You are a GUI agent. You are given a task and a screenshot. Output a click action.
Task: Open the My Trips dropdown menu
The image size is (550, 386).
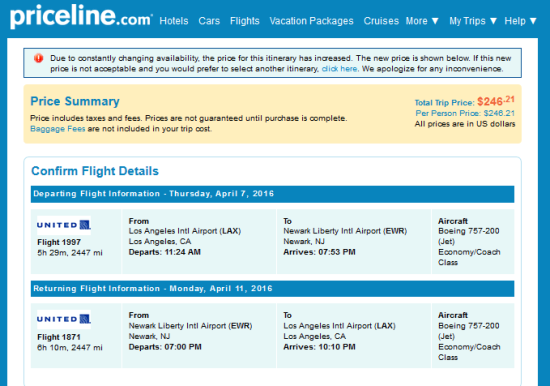click(x=473, y=21)
